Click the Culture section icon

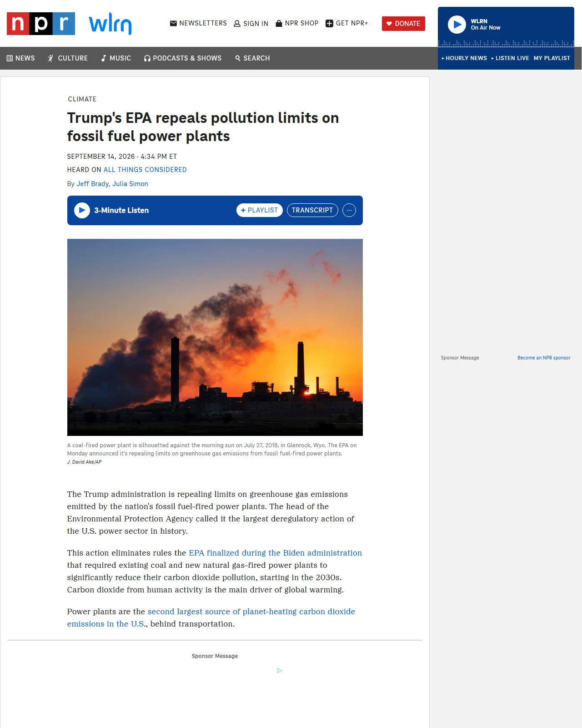(51, 58)
